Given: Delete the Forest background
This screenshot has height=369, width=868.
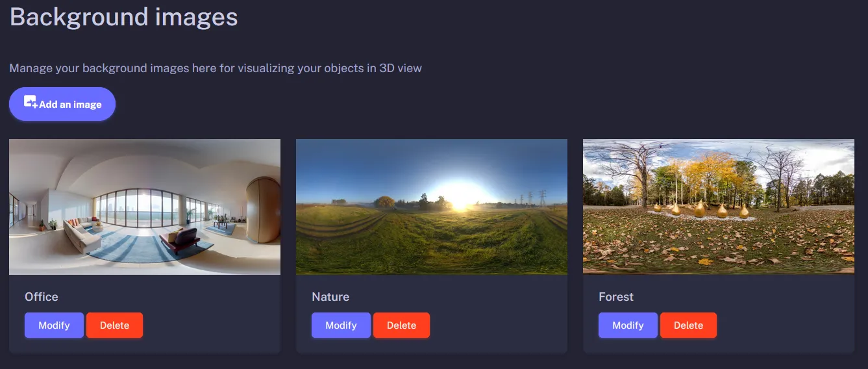Looking at the screenshot, I should click(x=688, y=325).
